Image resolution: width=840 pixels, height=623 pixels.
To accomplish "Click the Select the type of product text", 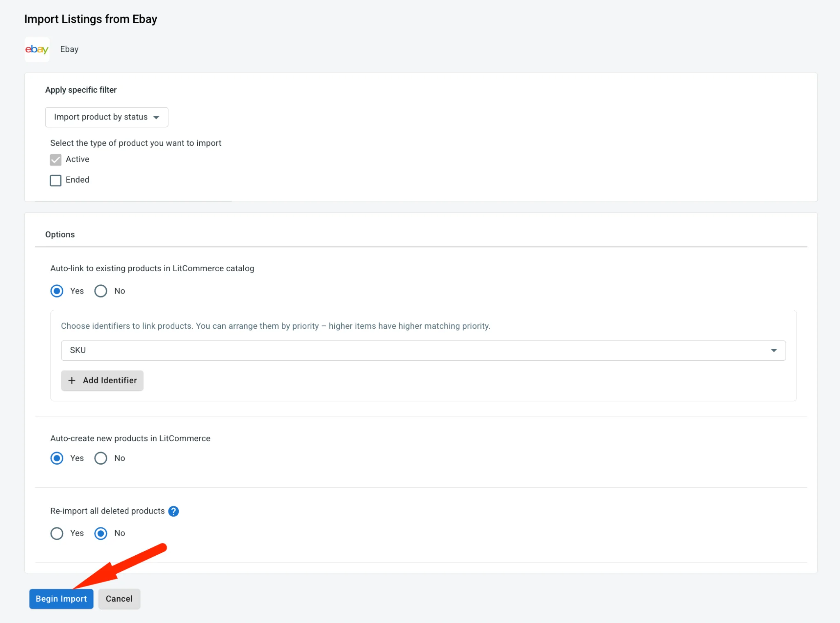I will pyautogui.click(x=136, y=143).
